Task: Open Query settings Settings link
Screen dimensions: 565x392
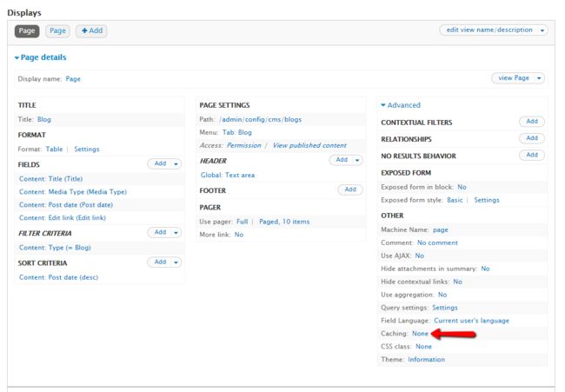Action: tap(445, 308)
